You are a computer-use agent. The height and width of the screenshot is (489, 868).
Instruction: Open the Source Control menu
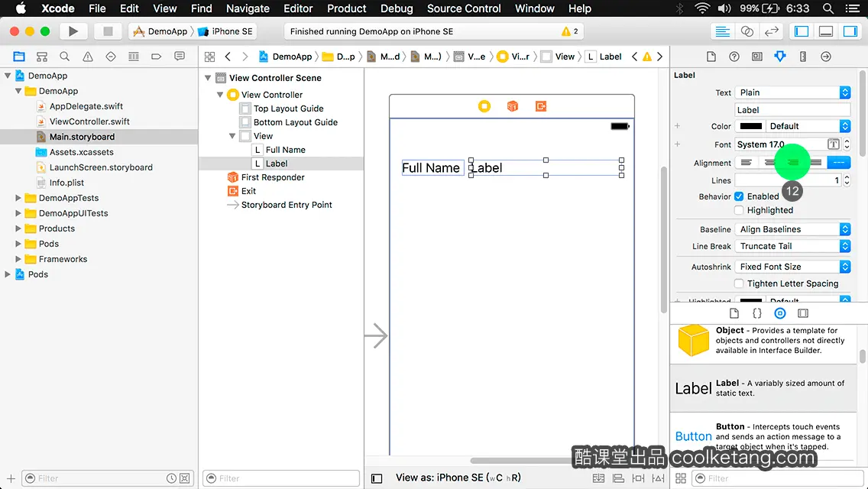pos(464,8)
